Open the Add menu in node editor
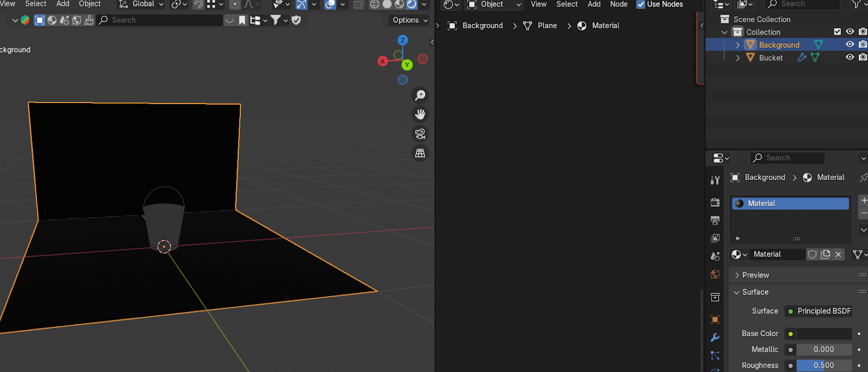This screenshot has width=868, height=372. click(x=594, y=4)
